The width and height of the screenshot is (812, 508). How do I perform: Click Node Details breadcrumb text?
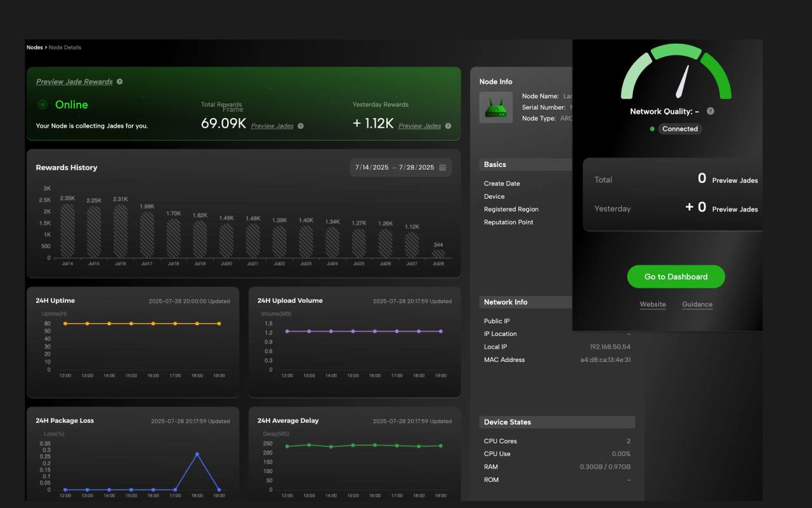(x=65, y=48)
